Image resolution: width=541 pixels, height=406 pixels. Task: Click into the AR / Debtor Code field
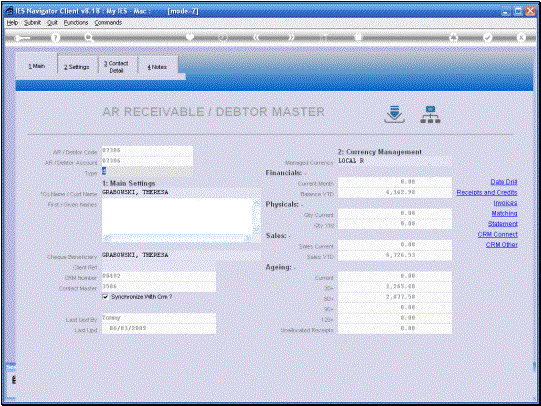click(147, 150)
